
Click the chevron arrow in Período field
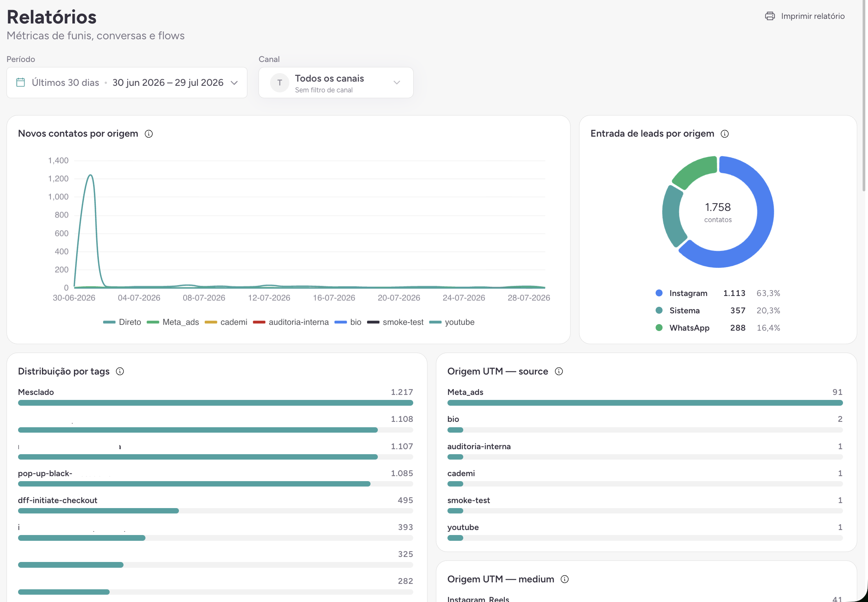pos(234,83)
